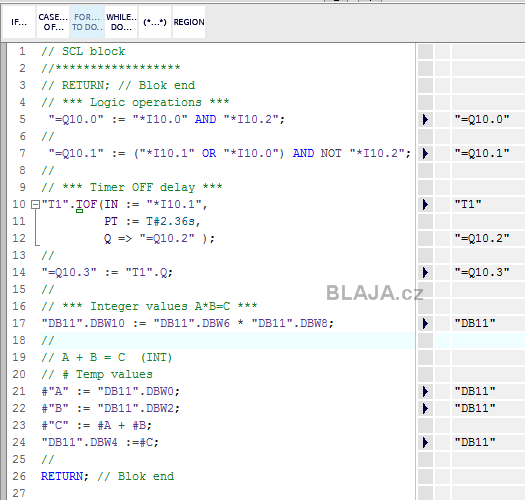Screen dimensions: 525x500
Task: Expand the line 24 "DB11" arrow
Action: coord(425,442)
